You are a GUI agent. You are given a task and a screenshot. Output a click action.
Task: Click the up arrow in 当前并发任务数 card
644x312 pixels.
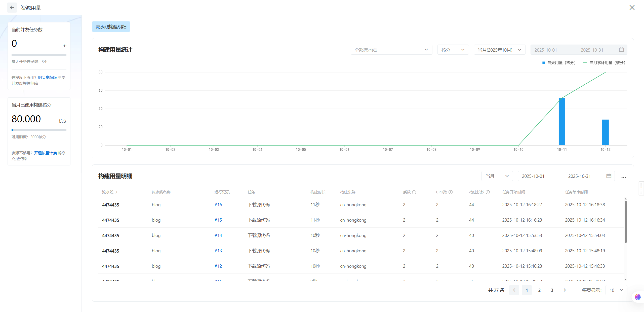[x=64, y=45]
